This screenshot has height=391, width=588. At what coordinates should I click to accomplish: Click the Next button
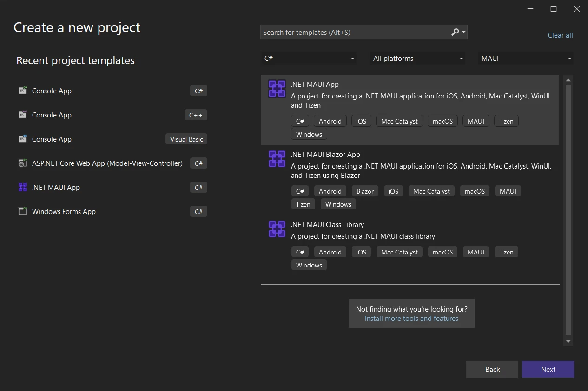pyautogui.click(x=548, y=370)
